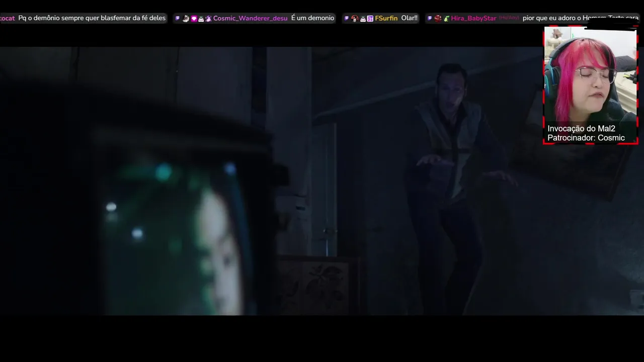
Task: Click the 'Invocação do Mal2' caption
Action: pos(581,129)
